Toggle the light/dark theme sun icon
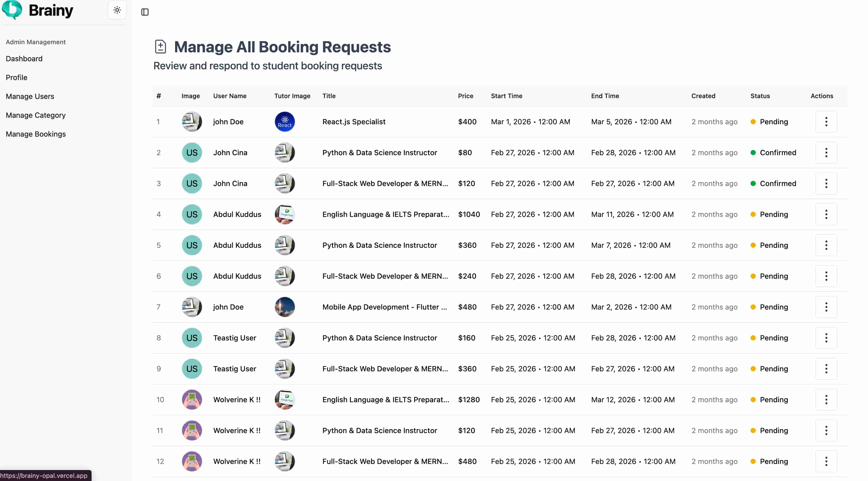 (x=117, y=10)
